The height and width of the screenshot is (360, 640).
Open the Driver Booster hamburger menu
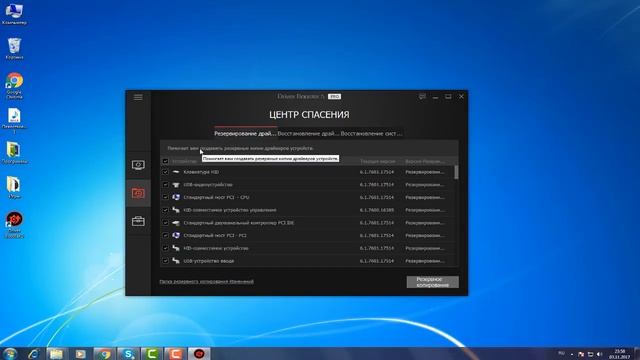(x=138, y=97)
